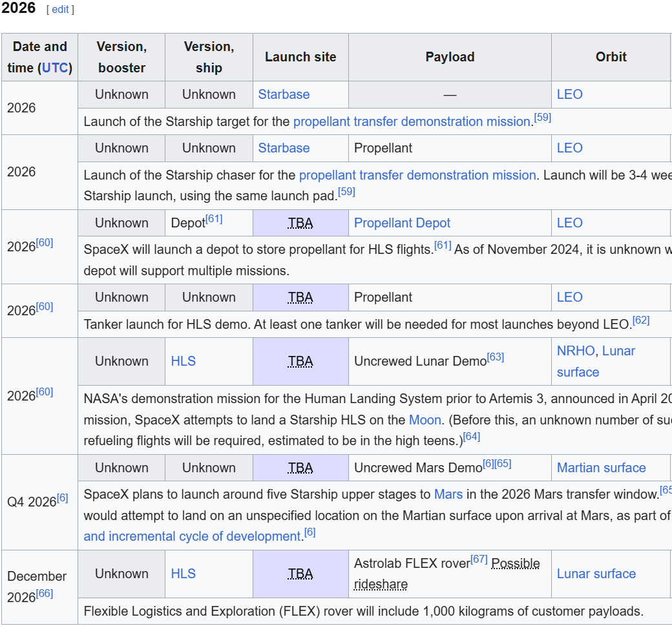Click the 'Q4 2026' date text
Image resolution: width=672 pixels, height=626 pixels.
[x=32, y=502]
